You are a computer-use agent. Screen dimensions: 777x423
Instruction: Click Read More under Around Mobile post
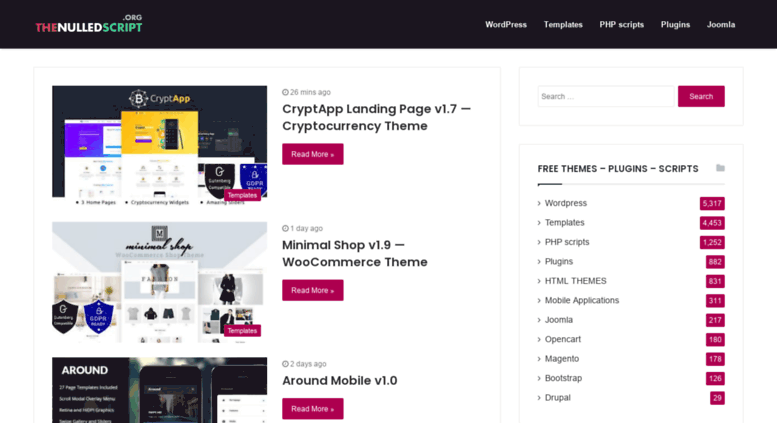312,409
